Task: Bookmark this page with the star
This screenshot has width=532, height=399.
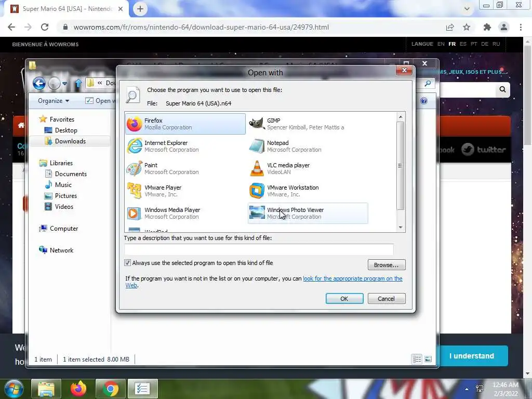Action: [x=467, y=27]
